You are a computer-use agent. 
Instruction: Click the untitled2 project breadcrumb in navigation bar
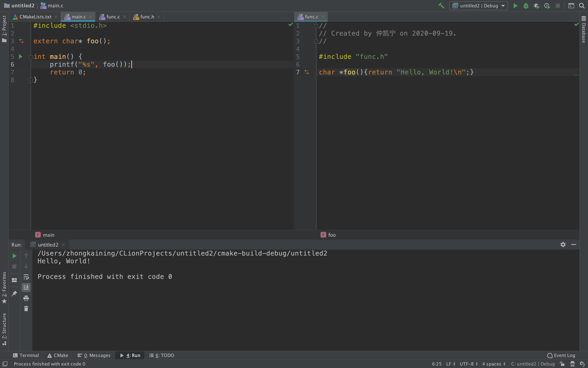(x=19, y=6)
